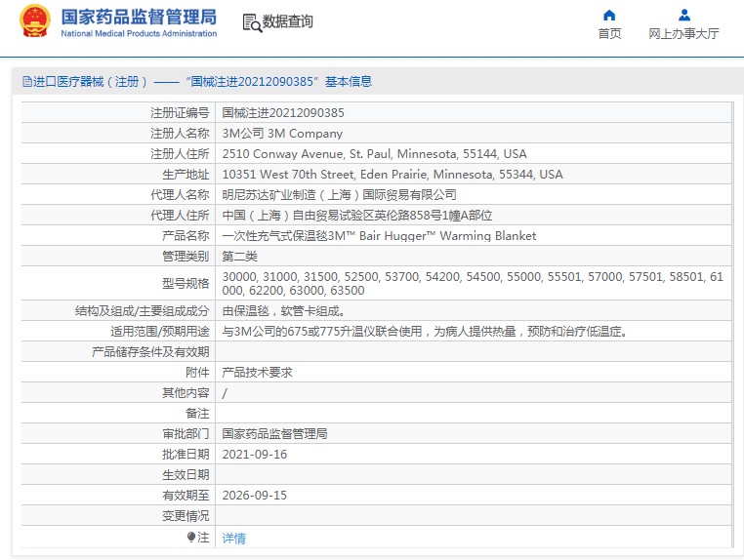
Task: Select the 进口医疗器械（注册）基本信息 heading
Action: pyautogui.click(x=197, y=82)
